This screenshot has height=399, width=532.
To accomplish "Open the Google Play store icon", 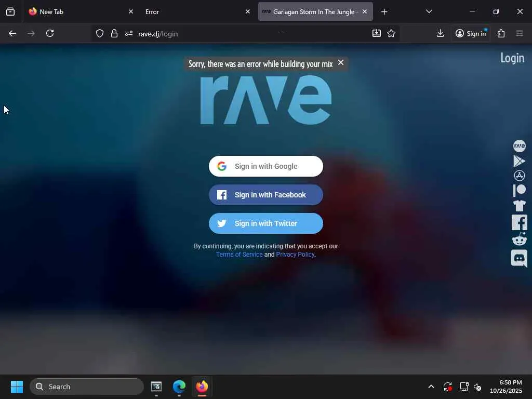I will click(x=519, y=161).
